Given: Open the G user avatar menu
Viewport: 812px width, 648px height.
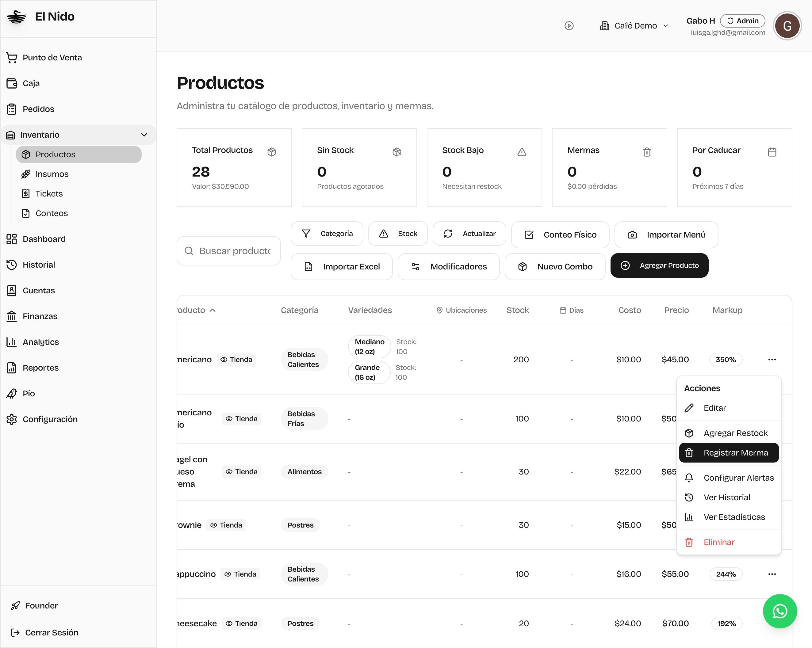Looking at the screenshot, I should pyautogui.click(x=787, y=26).
